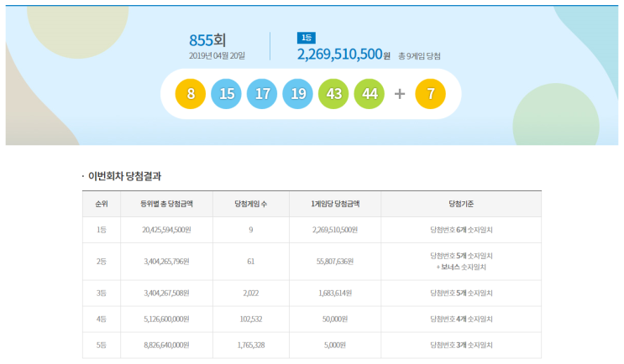The width and height of the screenshot is (624, 364).
Task: Click the 이번회차 당첨결과 section heading
Action: pos(124,176)
